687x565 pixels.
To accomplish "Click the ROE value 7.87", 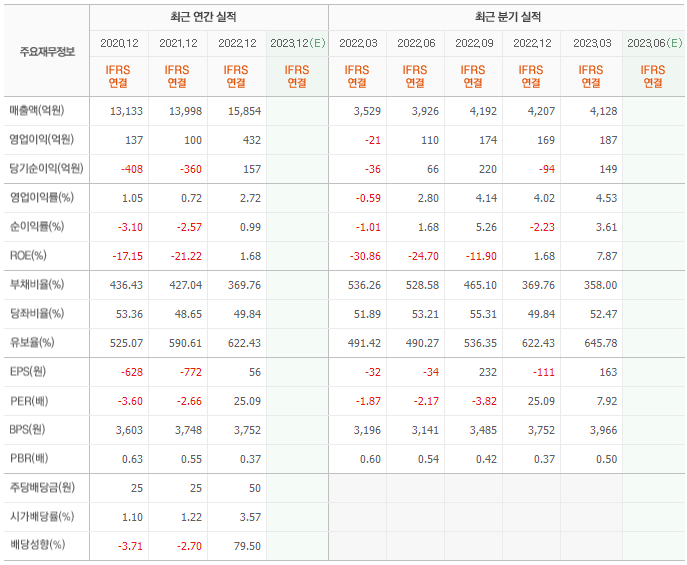I will tap(606, 256).
